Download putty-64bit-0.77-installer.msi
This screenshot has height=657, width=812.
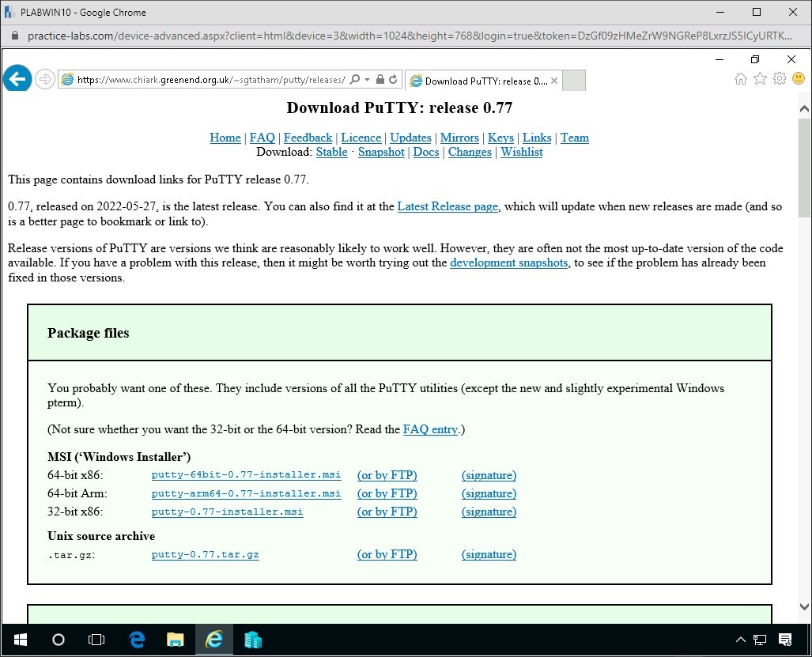point(246,475)
